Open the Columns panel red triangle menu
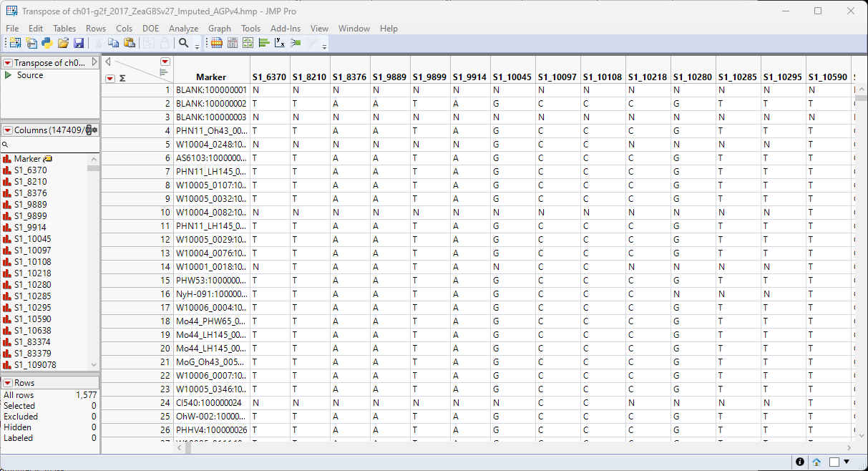This screenshot has height=471, width=868. coord(8,130)
